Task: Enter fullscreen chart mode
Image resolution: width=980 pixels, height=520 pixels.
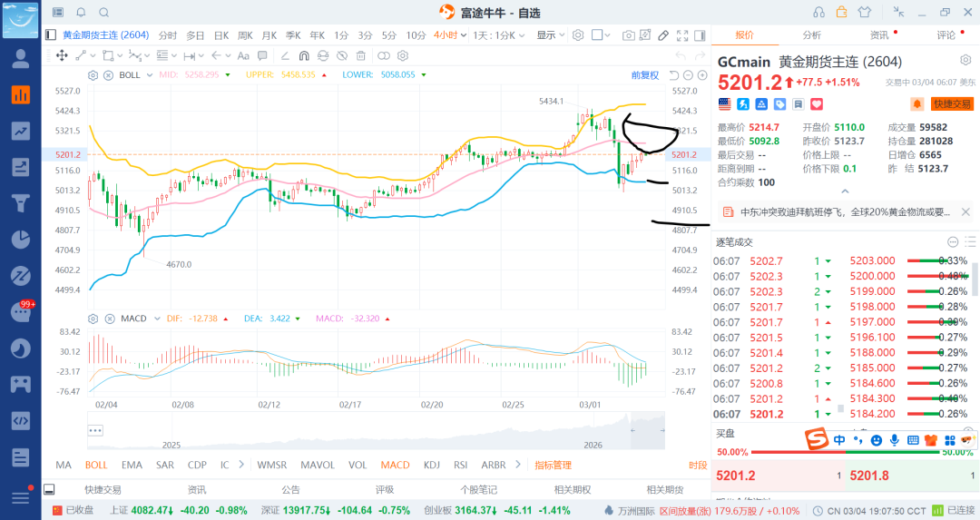Action: (x=682, y=35)
